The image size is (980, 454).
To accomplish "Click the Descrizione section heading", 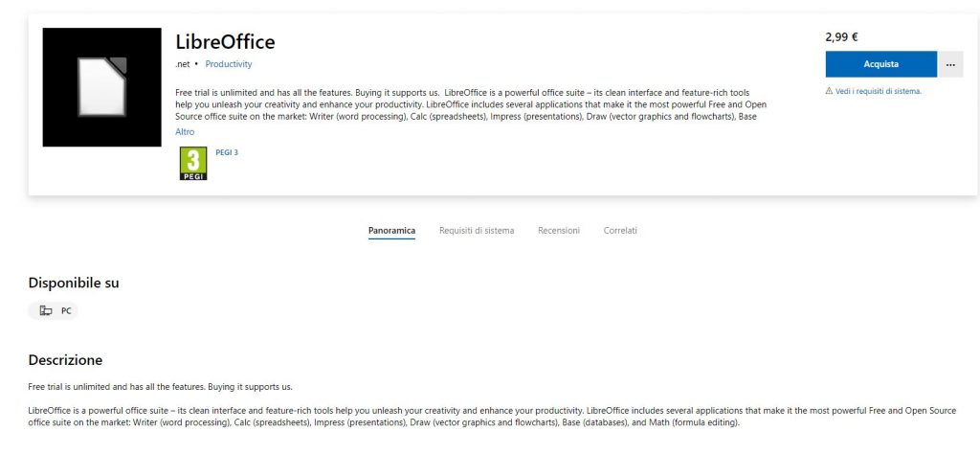I will (x=65, y=360).
